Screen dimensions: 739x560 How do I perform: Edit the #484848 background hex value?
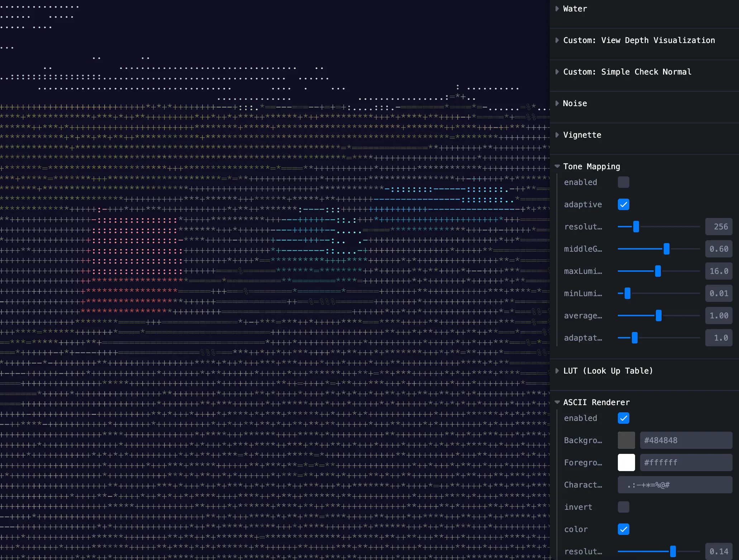click(686, 440)
